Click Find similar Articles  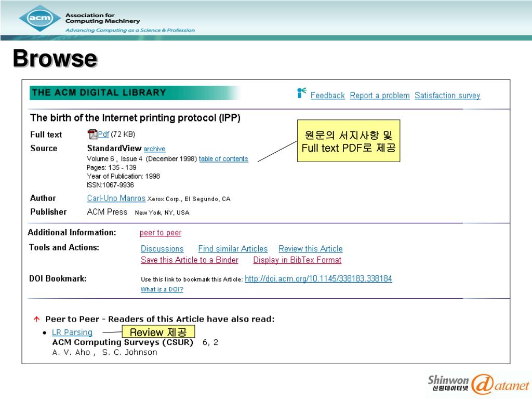(x=233, y=249)
